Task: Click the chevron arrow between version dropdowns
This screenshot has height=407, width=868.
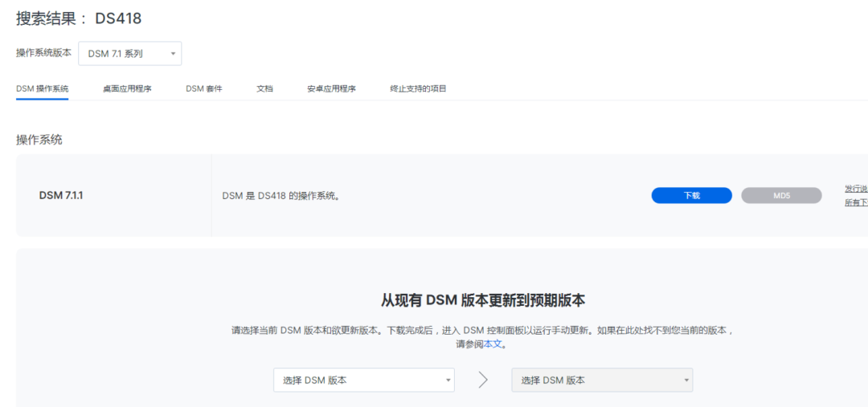Action: click(483, 381)
